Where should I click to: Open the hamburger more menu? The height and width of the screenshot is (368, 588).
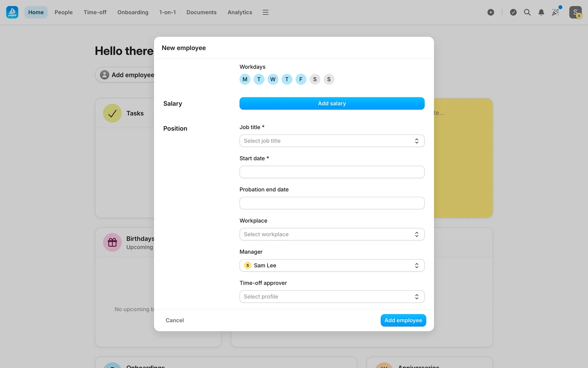click(266, 12)
